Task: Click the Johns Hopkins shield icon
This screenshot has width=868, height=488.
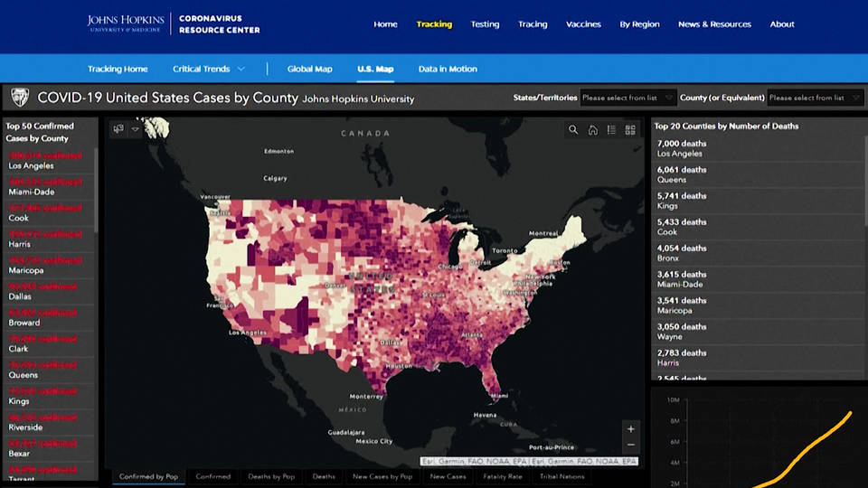Action: coord(18,97)
